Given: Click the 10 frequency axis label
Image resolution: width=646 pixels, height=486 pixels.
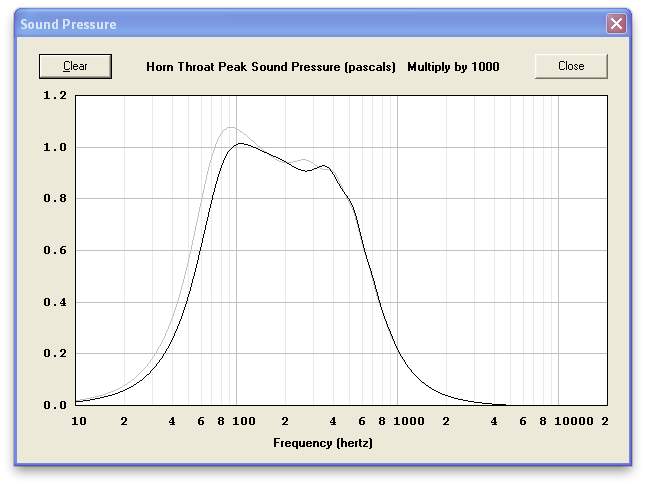Looking at the screenshot, I should pyautogui.click(x=79, y=421).
